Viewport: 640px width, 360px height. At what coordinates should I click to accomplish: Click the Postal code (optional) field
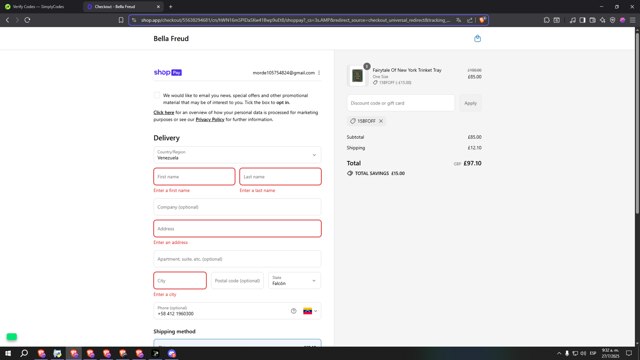point(237,280)
